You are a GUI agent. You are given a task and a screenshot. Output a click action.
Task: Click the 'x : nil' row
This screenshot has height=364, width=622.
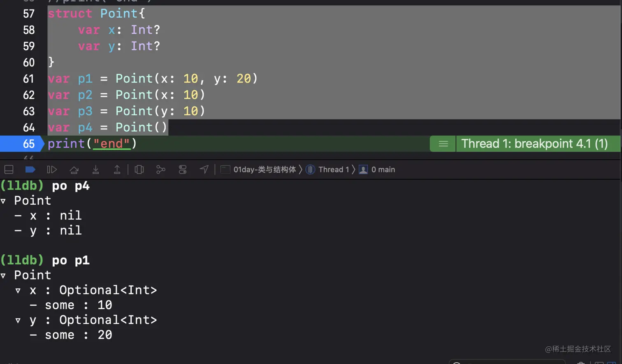48,215
